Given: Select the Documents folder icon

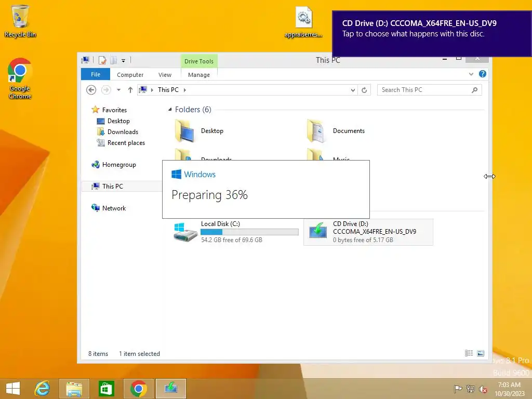Looking at the screenshot, I should coord(315,131).
